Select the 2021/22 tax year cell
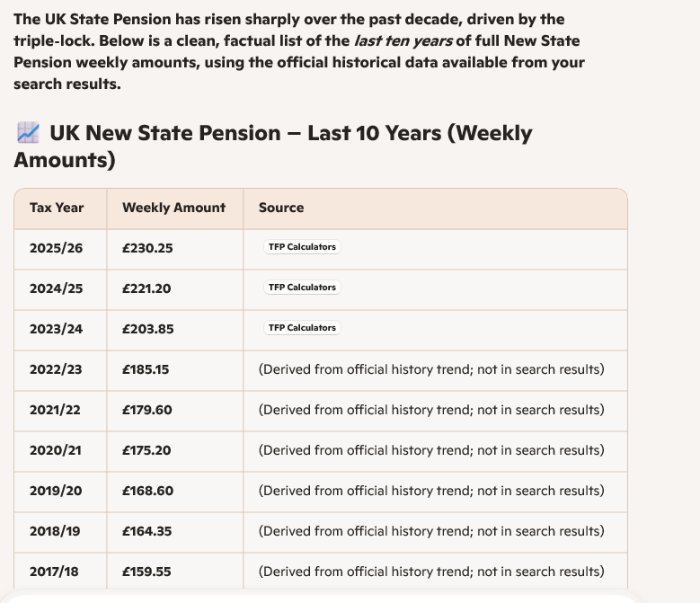The image size is (700, 603). pos(55,410)
